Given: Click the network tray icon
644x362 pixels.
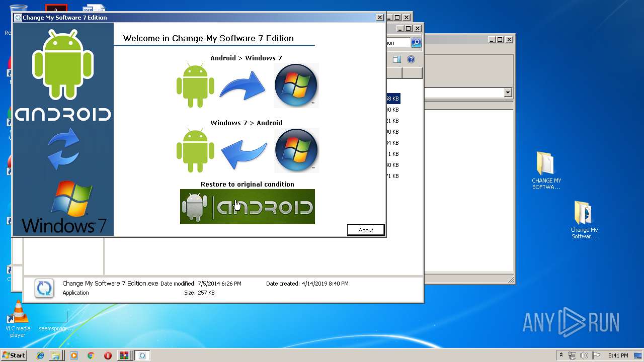Looking at the screenshot, I should (x=572, y=355).
